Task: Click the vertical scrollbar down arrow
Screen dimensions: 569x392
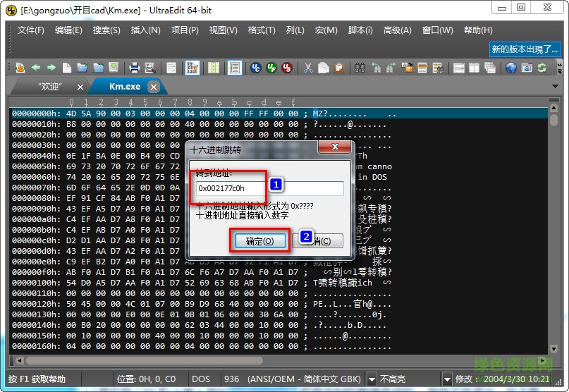Action: click(x=553, y=349)
